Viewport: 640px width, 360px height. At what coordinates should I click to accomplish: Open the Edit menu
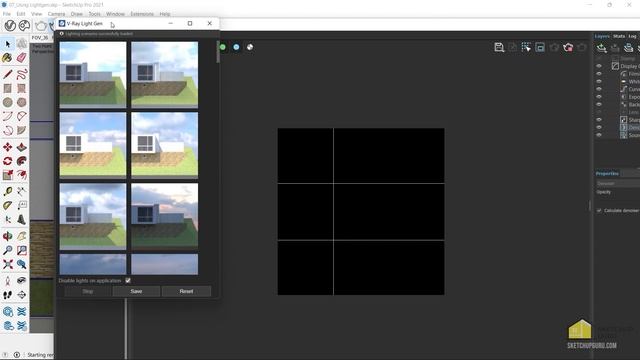[x=21, y=14]
